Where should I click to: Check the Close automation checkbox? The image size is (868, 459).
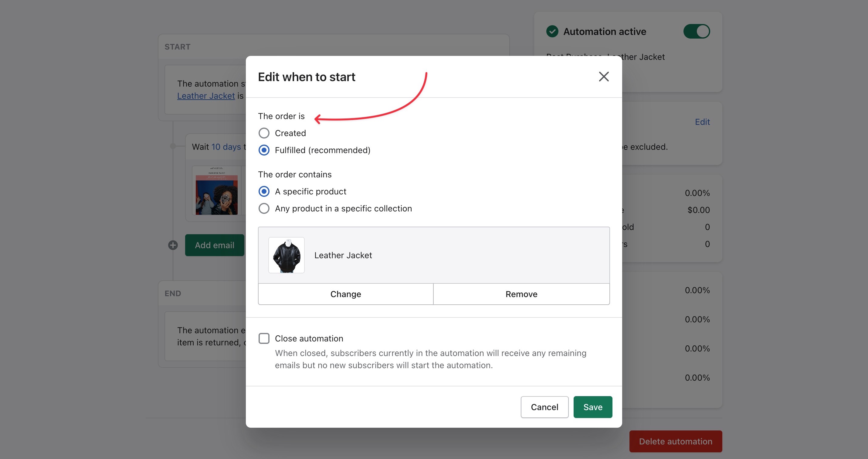coord(264,338)
